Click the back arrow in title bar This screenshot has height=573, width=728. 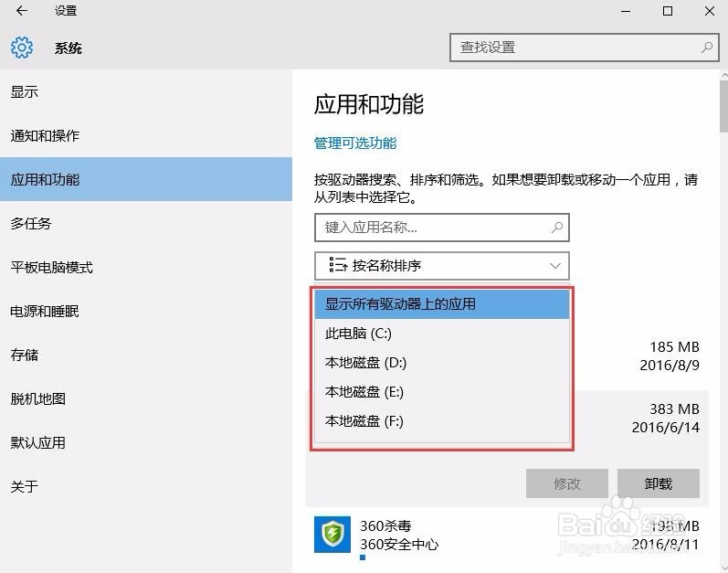click(21, 11)
